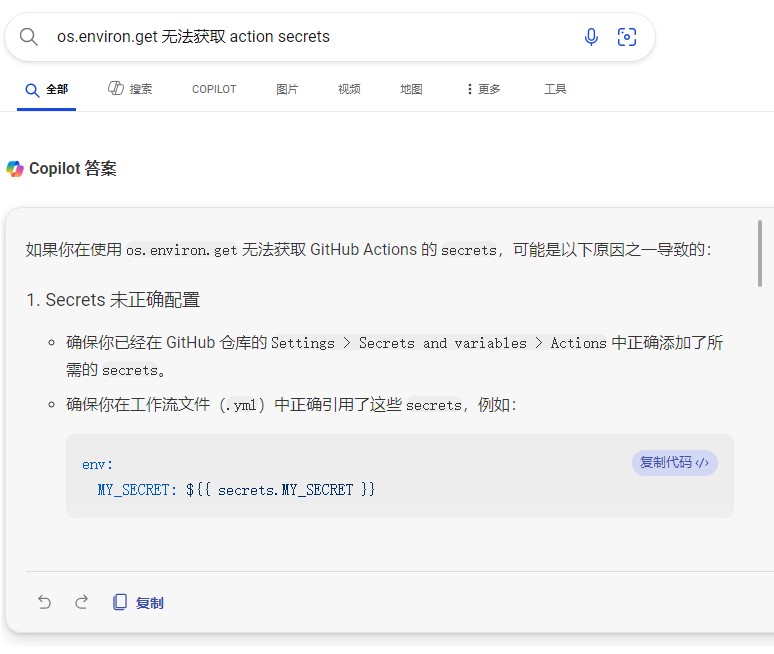Select the 全部 tab
The width and height of the screenshot is (774, 654).
(x=46, y=90)
